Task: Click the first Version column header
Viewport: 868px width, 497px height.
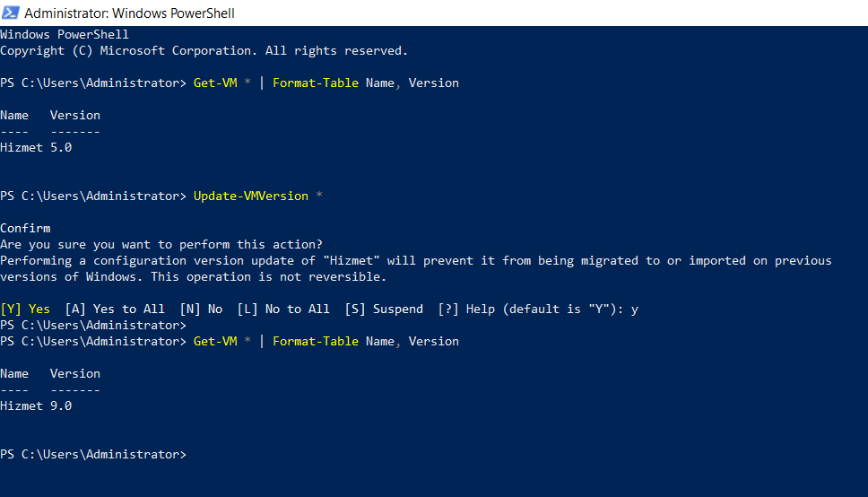Action: tap(75, 115)
